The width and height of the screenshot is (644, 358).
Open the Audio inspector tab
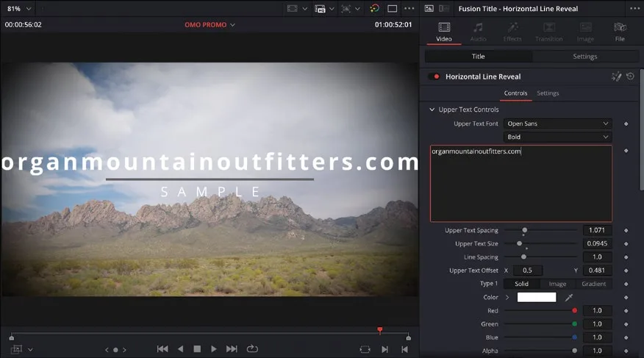tap(478, 32)
